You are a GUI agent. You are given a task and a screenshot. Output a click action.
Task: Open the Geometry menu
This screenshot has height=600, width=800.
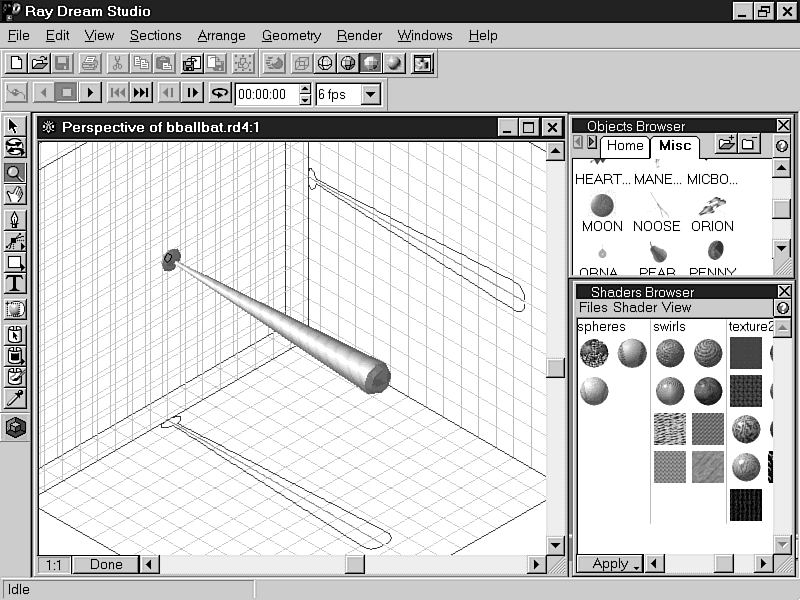(291, 35)
